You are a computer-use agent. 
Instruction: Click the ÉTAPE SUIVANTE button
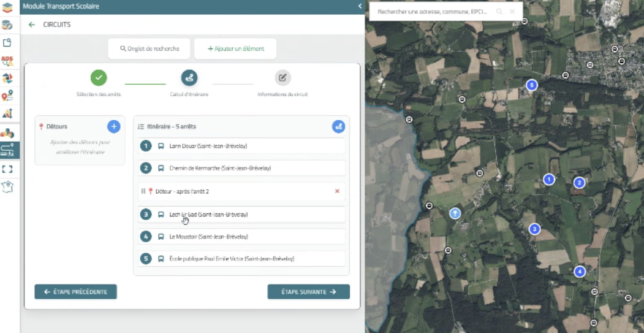(308, 292)
